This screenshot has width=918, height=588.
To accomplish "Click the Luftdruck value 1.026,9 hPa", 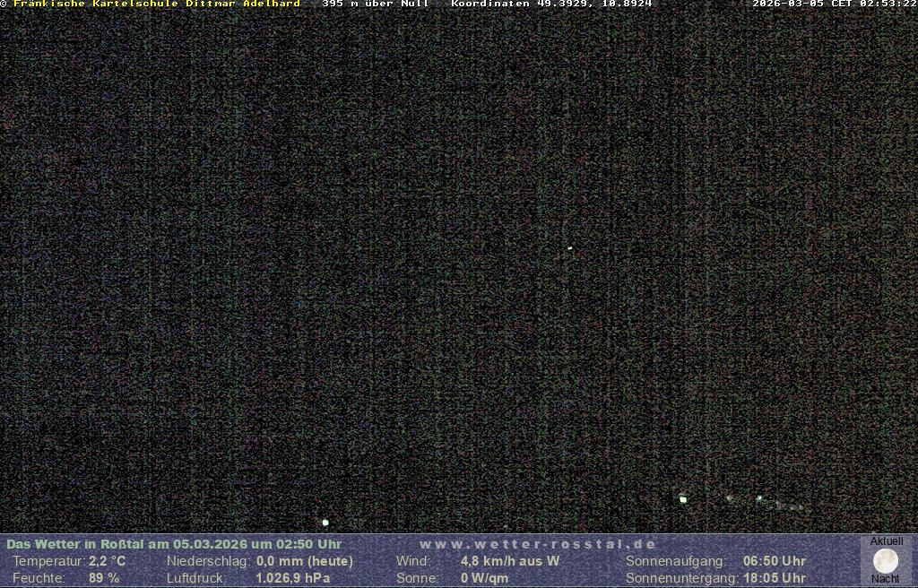I will [293, 578].
